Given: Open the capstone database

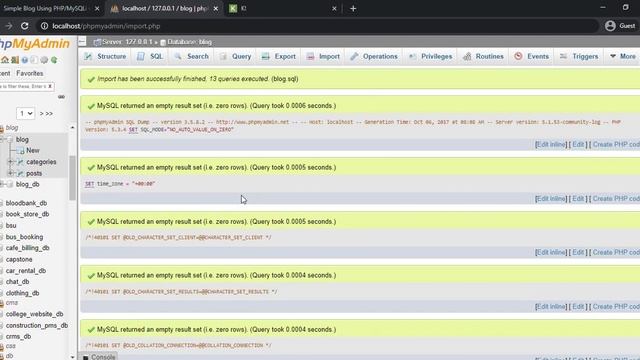Looking at the screenshot, I should pyautogui.click(x=19, y=260).
